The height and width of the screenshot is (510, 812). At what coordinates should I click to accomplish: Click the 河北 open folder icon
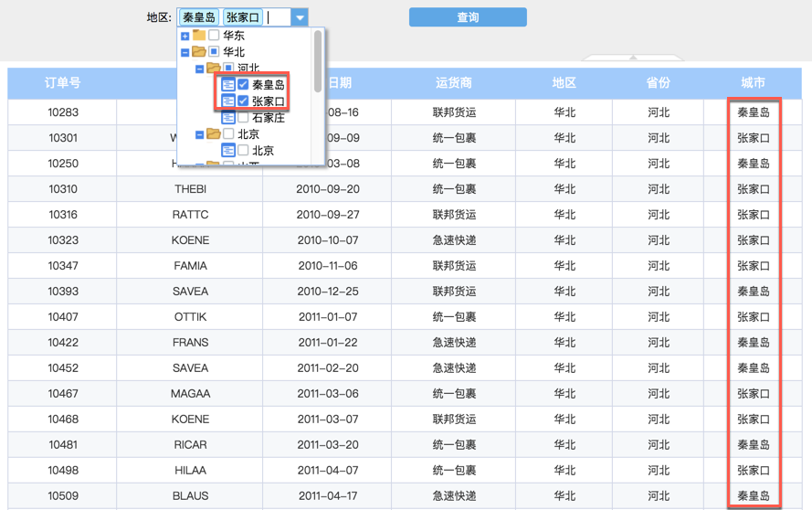214,68
